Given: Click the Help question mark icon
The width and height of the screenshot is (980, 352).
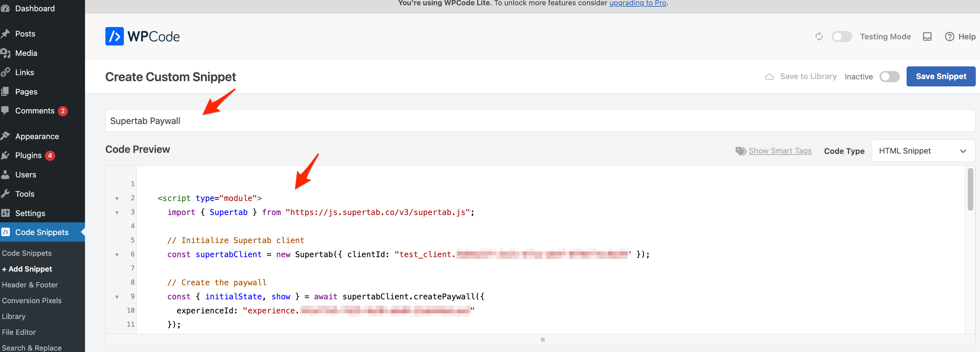Looking at the screenshot, I should coord(949,37).
